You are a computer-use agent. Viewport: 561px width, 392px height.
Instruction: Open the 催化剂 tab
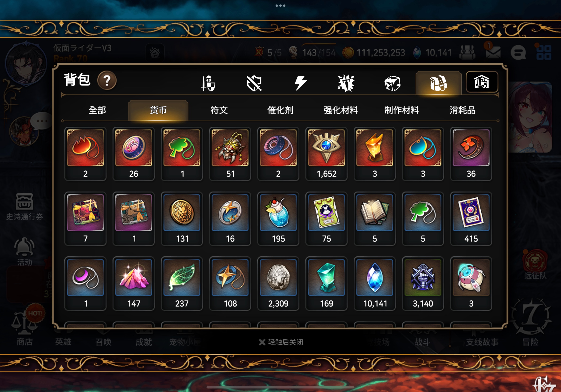[280, 110]
